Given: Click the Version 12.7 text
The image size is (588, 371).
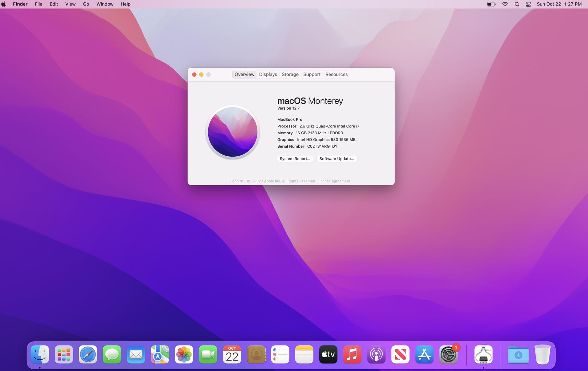Looking at the screenshot, I should 288,108.
